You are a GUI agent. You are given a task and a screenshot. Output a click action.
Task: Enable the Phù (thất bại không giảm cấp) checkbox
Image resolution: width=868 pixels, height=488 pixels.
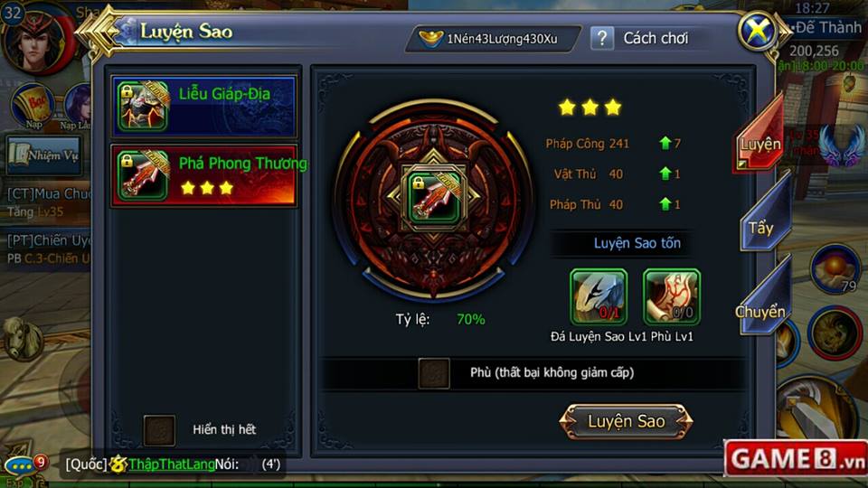434,373
